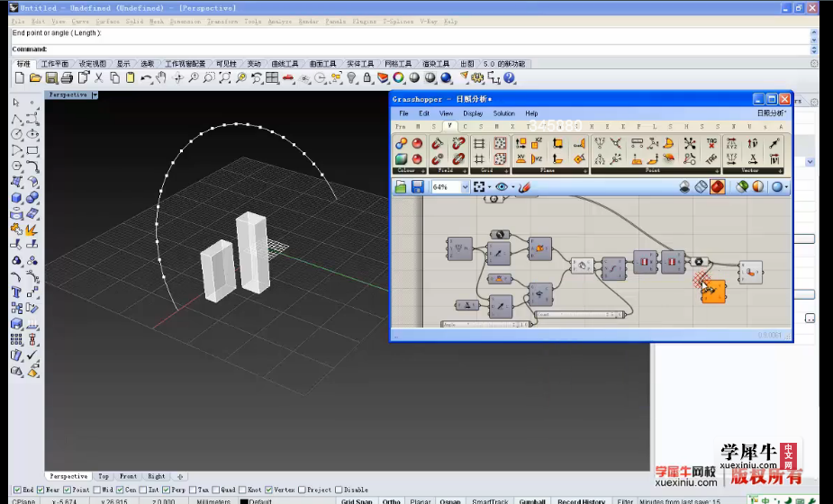Click the red car icon in toolbar

[288, 78]
